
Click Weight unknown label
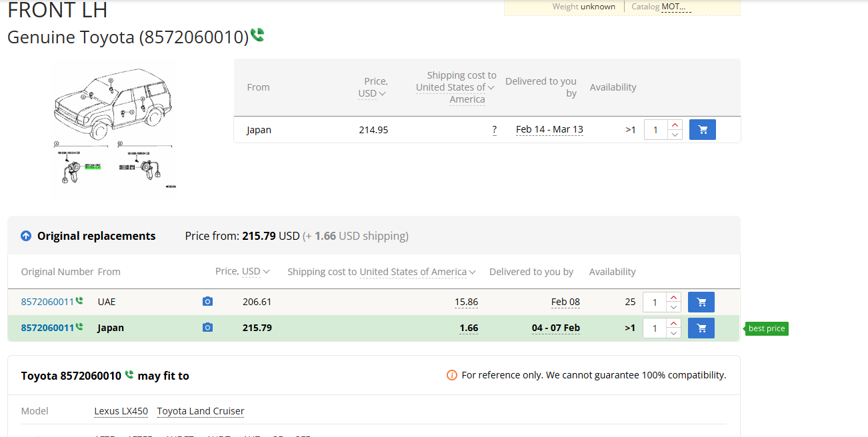point(584,7)
